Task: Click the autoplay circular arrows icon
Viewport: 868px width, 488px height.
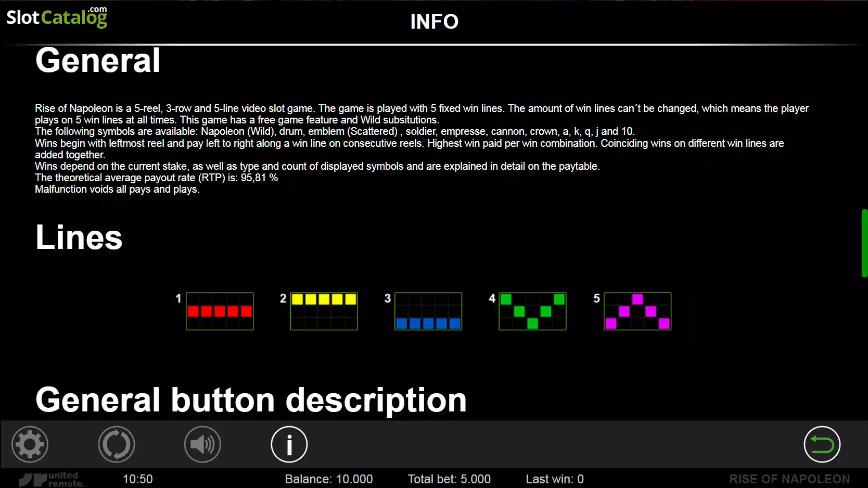Action: pyautogui.click(x=117, y=444)
